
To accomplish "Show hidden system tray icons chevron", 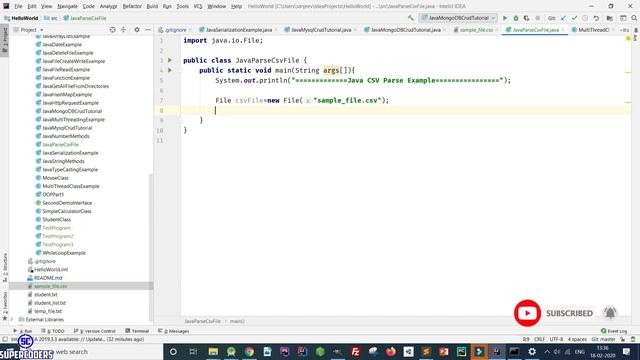I will [x=547, y=351].
